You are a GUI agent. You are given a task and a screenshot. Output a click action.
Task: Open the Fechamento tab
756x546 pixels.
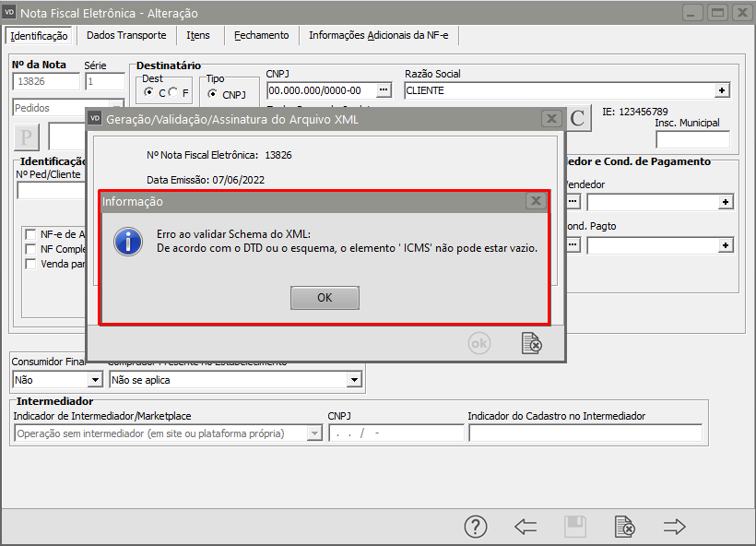click(261, 35)
